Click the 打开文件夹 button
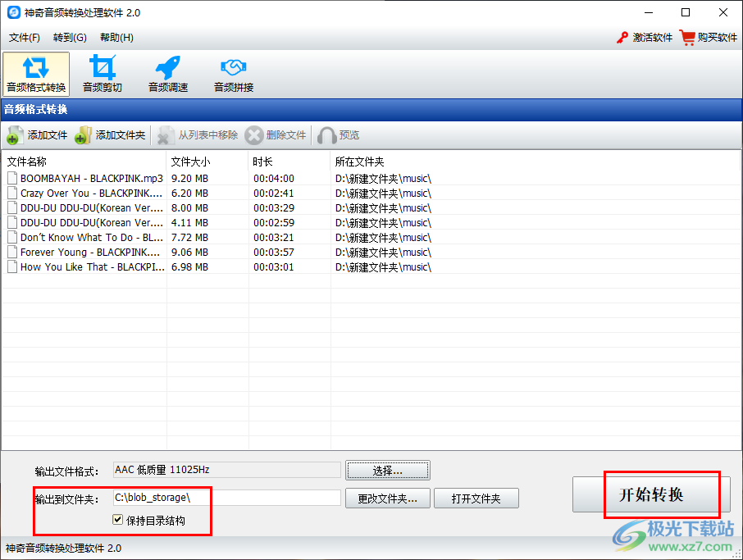 [x=476, y=499]
